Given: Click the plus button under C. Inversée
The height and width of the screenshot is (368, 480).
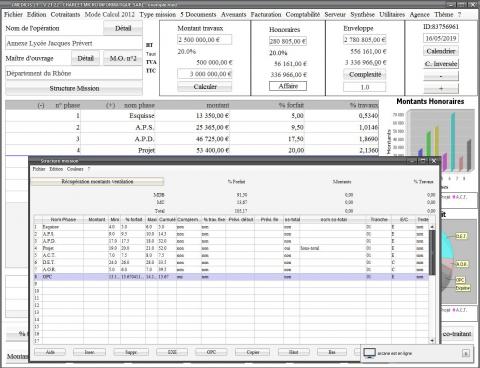Looking at the screenshot, I should click(x=441, y=89).
